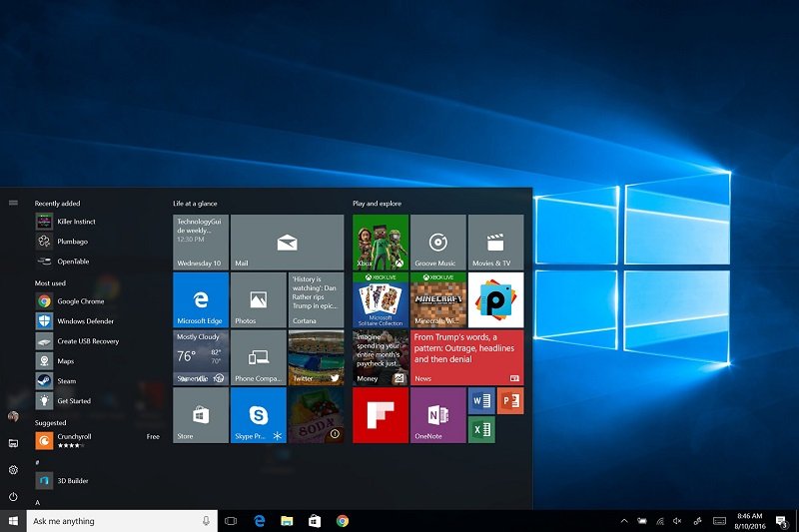799x532 pixels.
Task: Click the Free label next to Crunchyroll
Action: 153,436
